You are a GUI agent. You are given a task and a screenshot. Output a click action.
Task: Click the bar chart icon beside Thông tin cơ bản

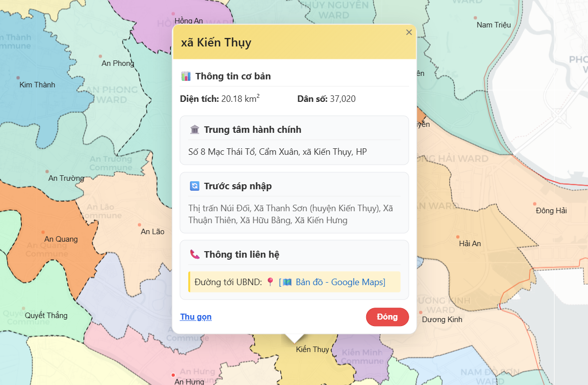coord(186,76)
